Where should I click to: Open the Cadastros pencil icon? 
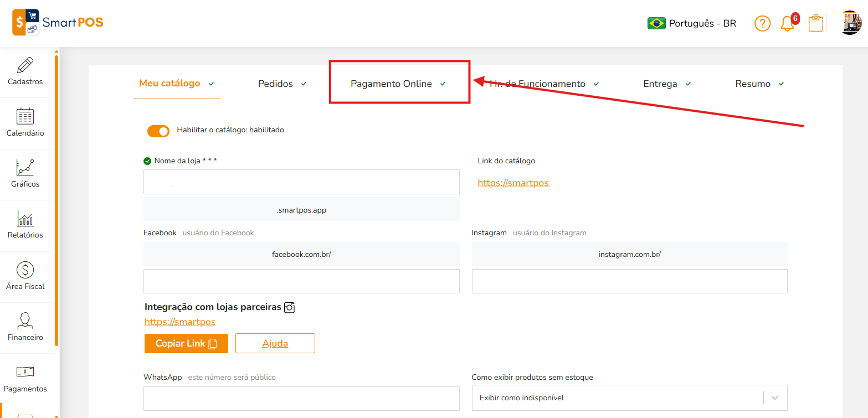coord(25,65)
